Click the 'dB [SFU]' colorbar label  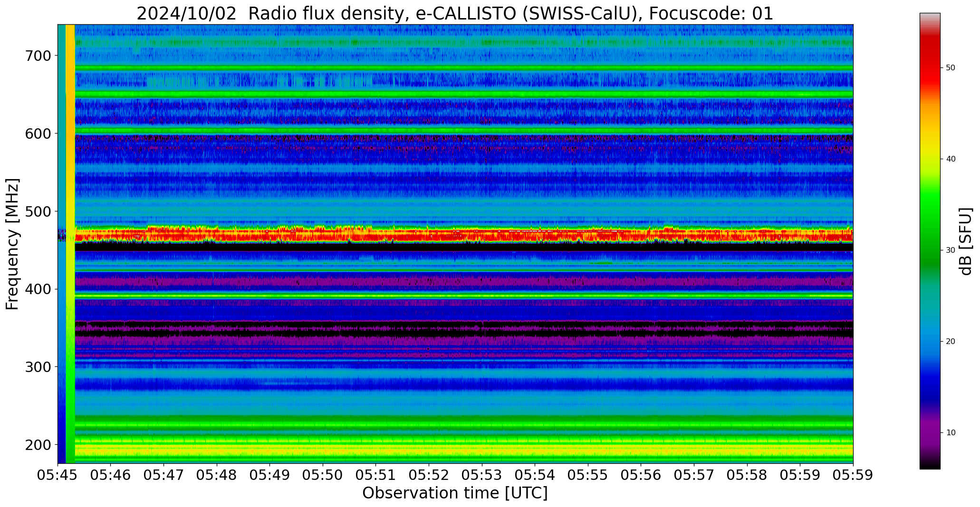click(966, 241)
